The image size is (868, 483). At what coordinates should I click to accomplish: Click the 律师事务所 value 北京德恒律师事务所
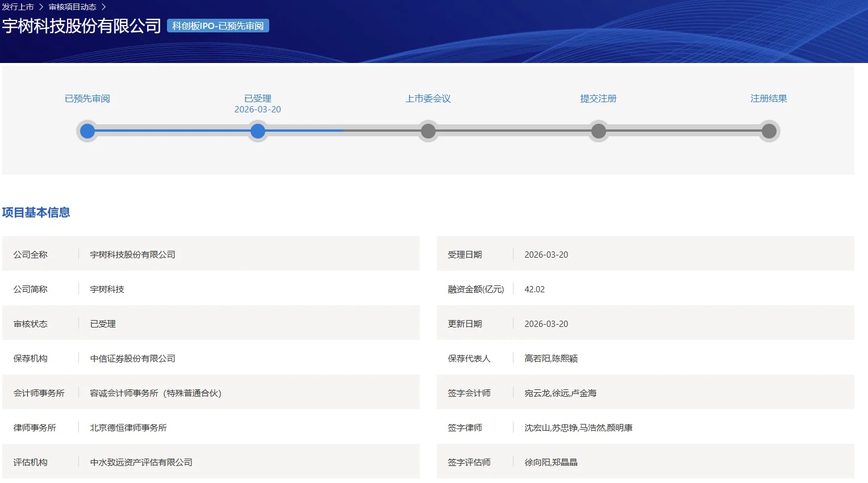point(128,428)
